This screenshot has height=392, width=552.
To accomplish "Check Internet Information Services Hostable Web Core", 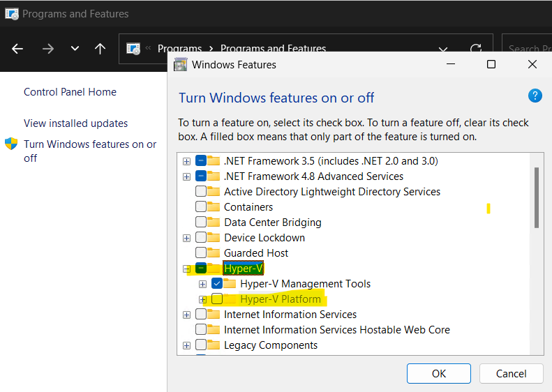I will tap(201, 329).
